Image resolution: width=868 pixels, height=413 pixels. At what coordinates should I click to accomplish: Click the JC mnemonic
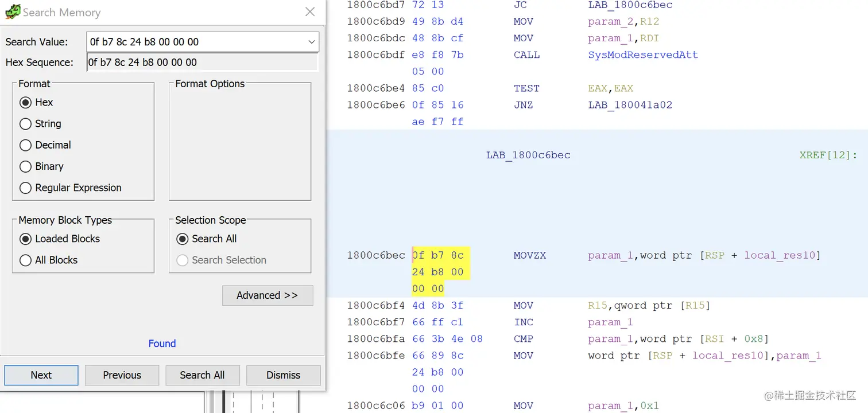coord(520,5)
